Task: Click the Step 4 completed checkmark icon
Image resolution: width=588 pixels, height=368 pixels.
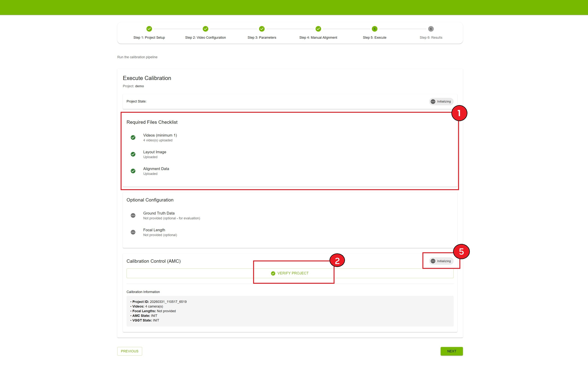Action: 318,29
